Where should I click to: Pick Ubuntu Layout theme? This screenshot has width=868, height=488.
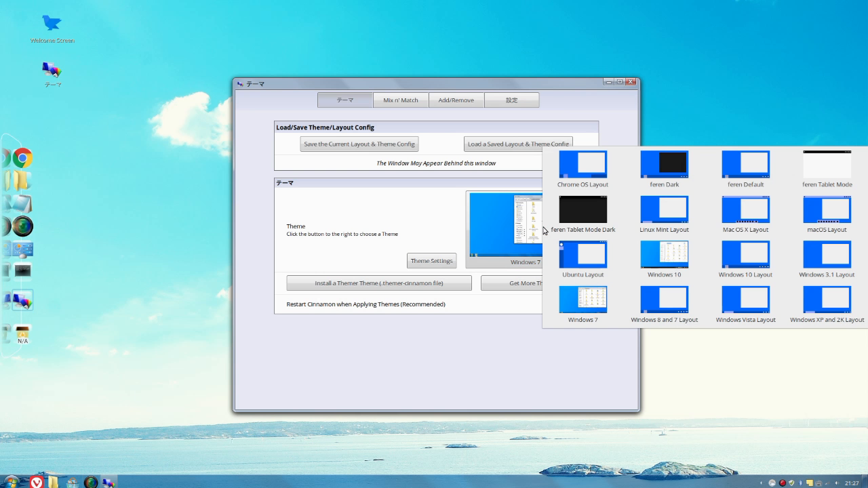click(583, 260)
